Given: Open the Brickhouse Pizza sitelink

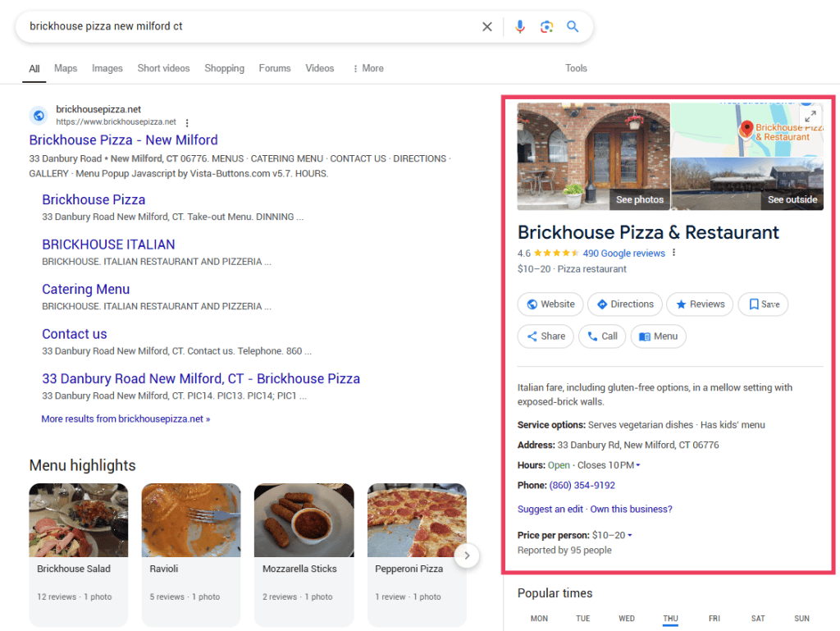Looking at the screenshot, I should [94, 199].
